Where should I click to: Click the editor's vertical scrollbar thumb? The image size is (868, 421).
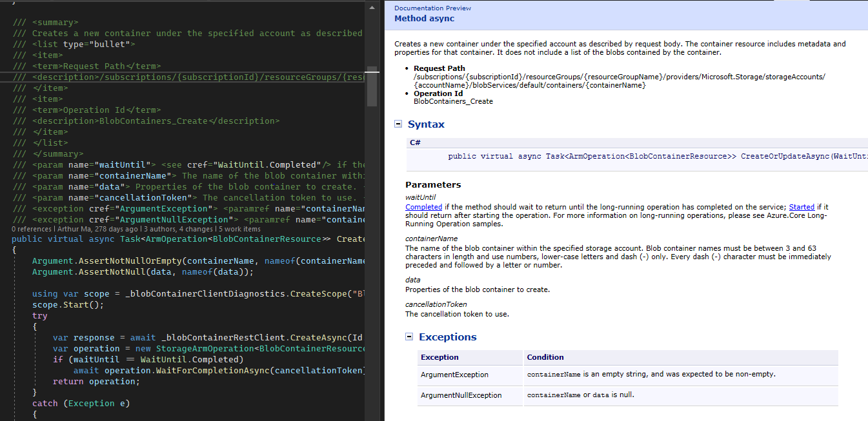tap(371, 87)
